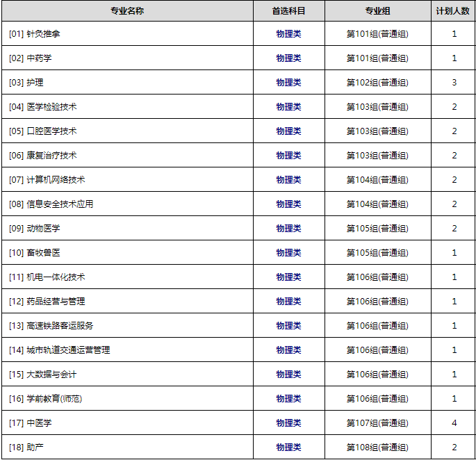Click 第106组(普通组) in the 药品经营与管理 row
This screenshot has width=476, height=460.
[377, 301]
